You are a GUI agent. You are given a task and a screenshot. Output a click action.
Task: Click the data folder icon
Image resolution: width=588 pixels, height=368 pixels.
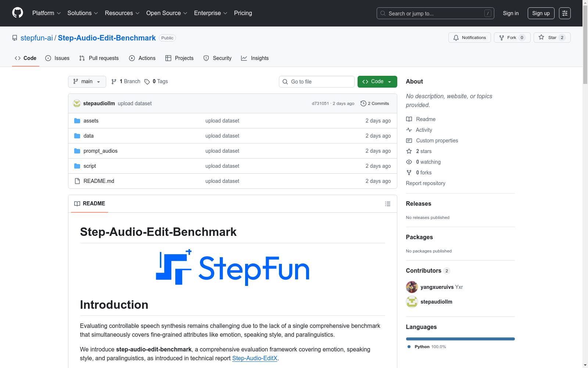[x=77, y=136]
